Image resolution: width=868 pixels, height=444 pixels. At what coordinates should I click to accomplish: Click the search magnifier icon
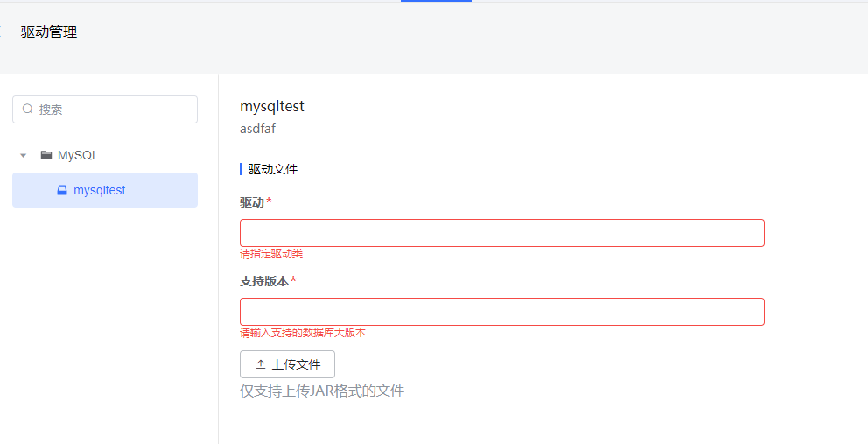27,109
